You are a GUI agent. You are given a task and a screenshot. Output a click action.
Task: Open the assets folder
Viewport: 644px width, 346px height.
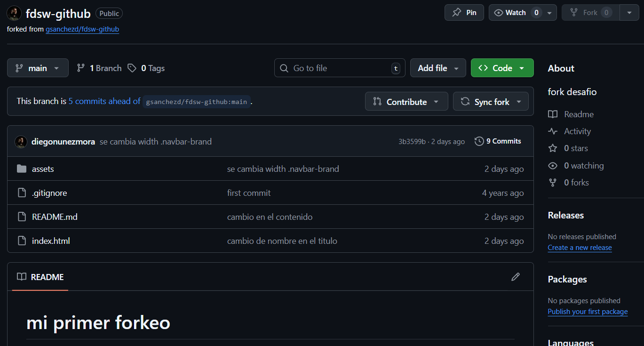click(43, 169)
